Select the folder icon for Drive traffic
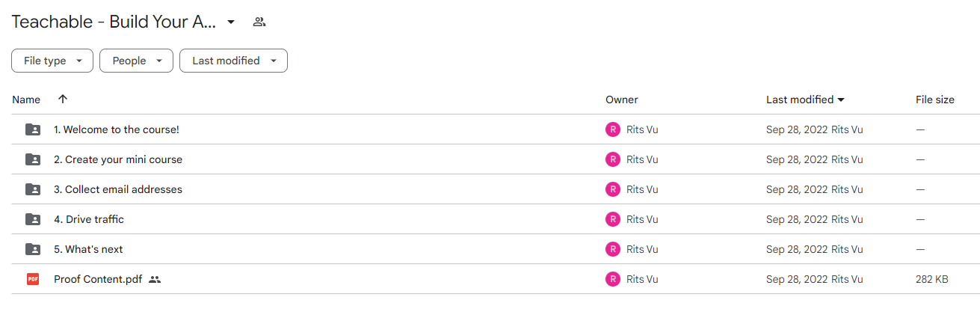The image size is (980, 315). click(33, 219)
